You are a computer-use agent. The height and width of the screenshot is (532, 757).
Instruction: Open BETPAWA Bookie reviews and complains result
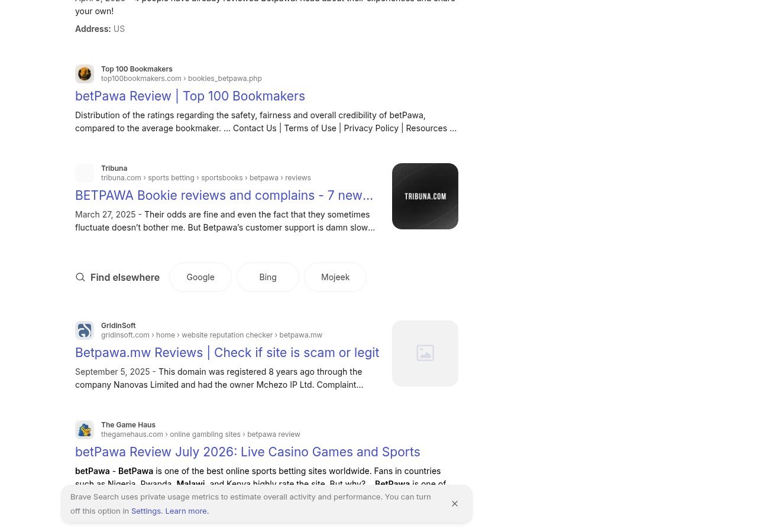pyautogui.click(x=224, y=195)
